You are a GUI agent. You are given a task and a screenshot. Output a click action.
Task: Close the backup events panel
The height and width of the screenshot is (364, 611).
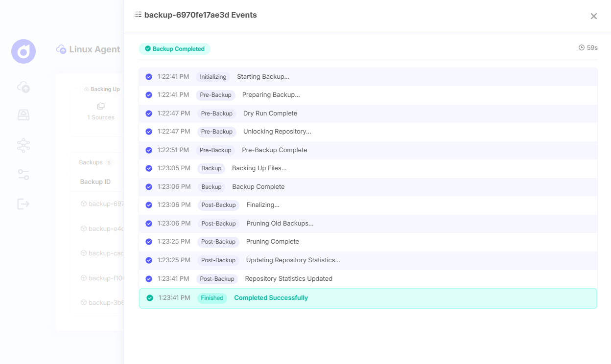tap(593, 16)
